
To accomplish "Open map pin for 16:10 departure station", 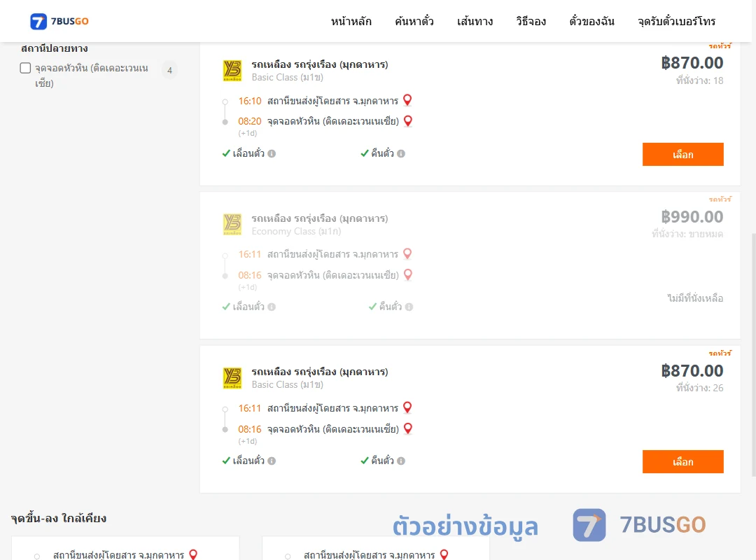I will [x=407, y=100].
